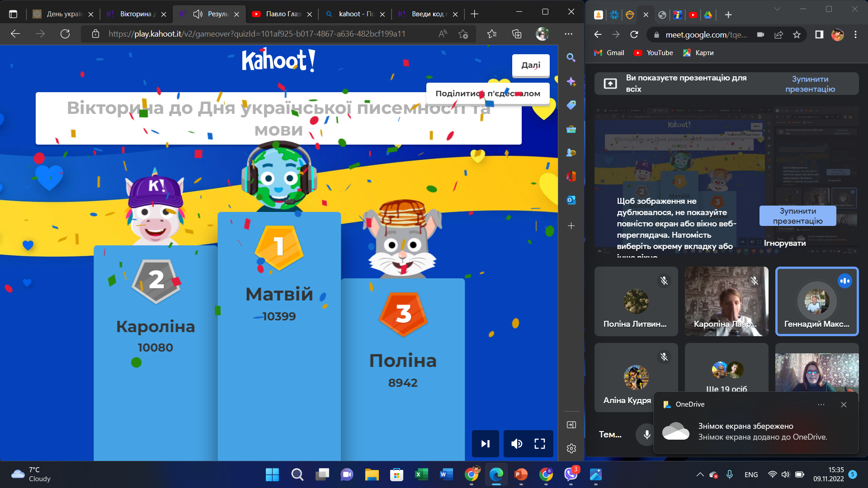Open Edge Collections icon

point(517,34)
